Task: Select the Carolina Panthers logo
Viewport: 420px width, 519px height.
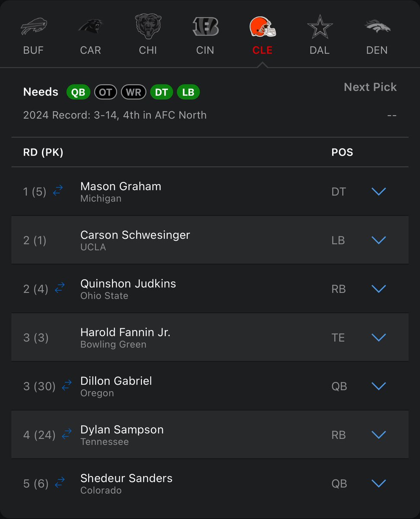Action: pyautogui.click(x=90, y=27)
